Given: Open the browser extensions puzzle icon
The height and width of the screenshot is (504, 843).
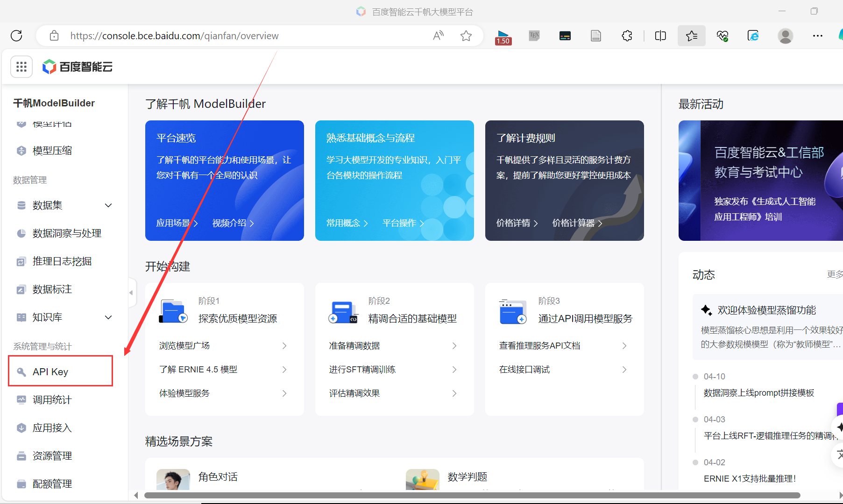Looking at the screenshot, I should click(627, 35).
